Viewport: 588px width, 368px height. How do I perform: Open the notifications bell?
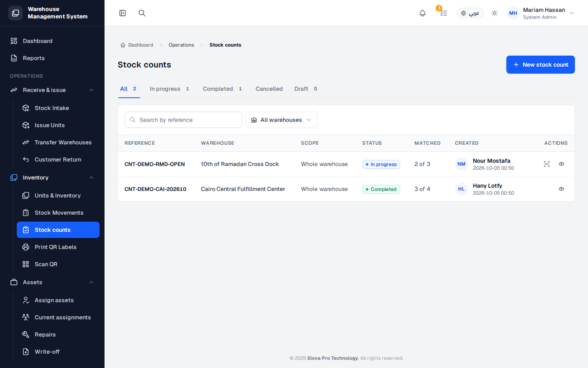pos(423,13)
